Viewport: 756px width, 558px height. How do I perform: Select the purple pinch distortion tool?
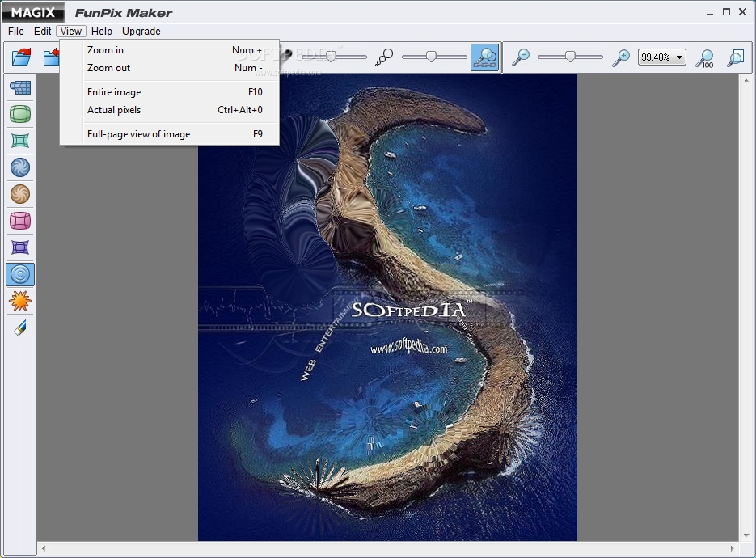click(20, 247)
